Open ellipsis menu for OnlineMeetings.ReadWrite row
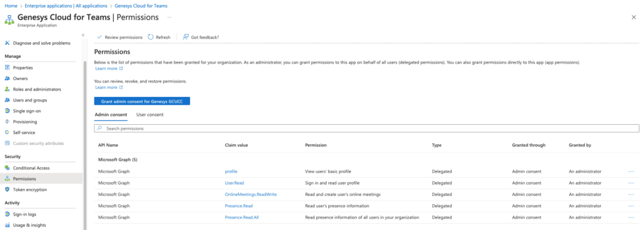 [x=631, y=195]
